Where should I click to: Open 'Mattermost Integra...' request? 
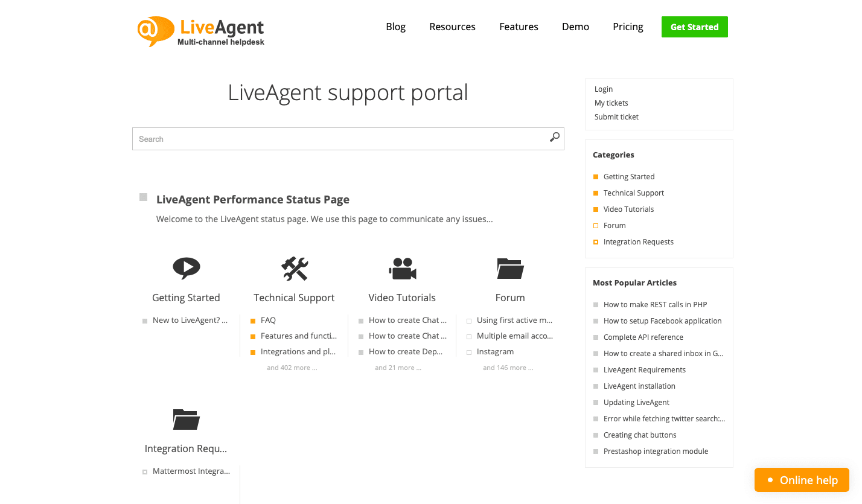[x=191, y=471]
